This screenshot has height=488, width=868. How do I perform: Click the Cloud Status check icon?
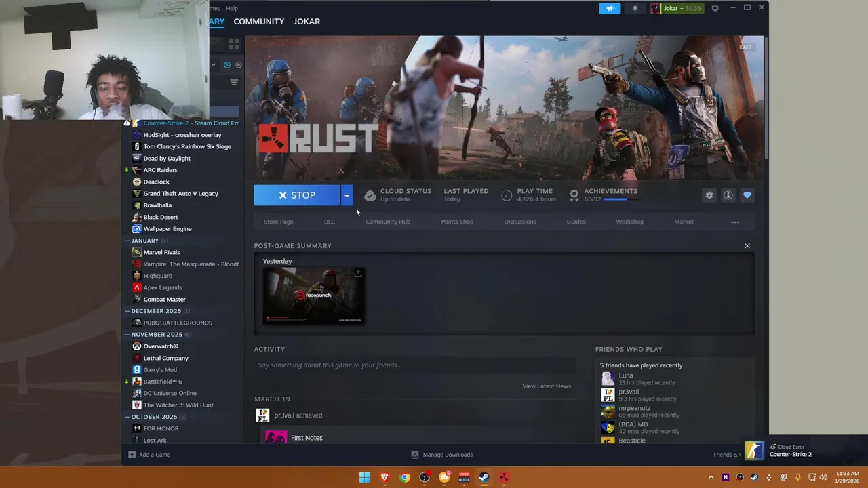pos(370,195)
